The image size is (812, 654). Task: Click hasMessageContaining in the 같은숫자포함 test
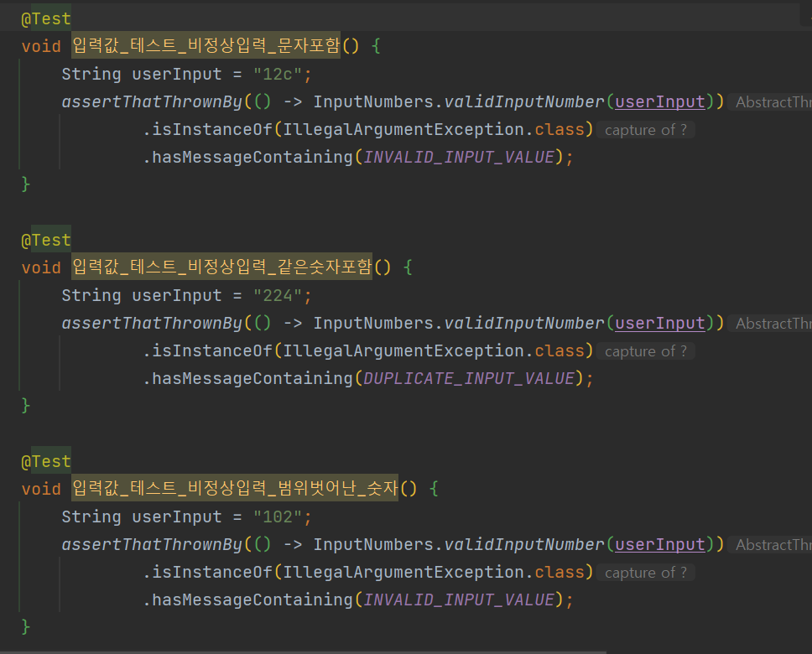click(x=252, y=378)
